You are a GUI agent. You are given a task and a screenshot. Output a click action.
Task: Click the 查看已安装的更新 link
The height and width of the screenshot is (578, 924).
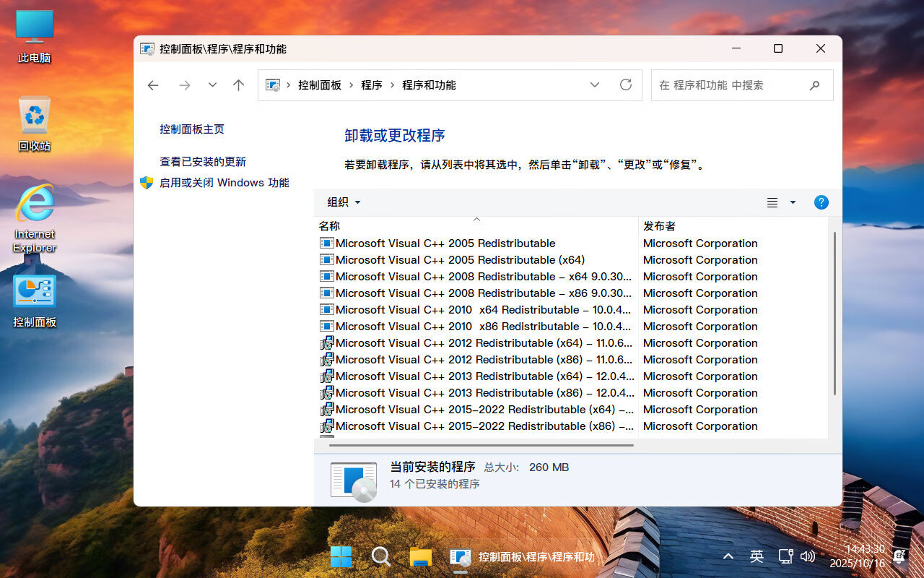[x=202, y=162]
